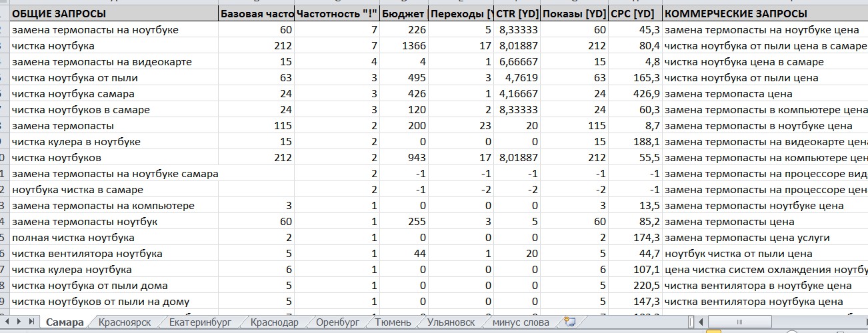Open the Красноярск sheet tab
Screen dimensions: 868x333
pos(124,322)
